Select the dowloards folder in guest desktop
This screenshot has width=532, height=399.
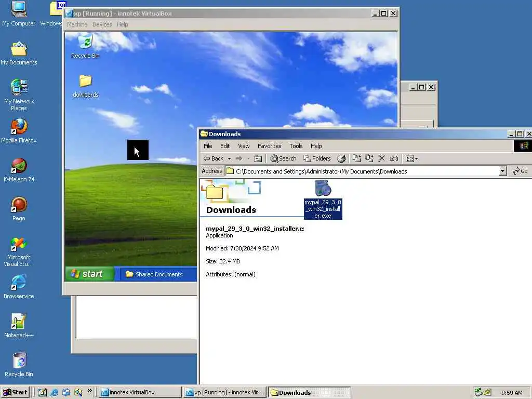[x=86, y=86]
